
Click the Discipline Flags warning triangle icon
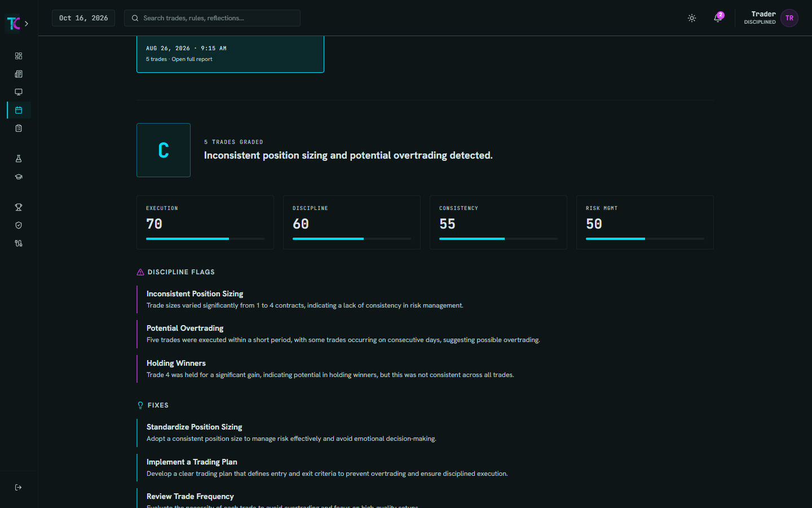pyautogui.click(x=140, y=272)
